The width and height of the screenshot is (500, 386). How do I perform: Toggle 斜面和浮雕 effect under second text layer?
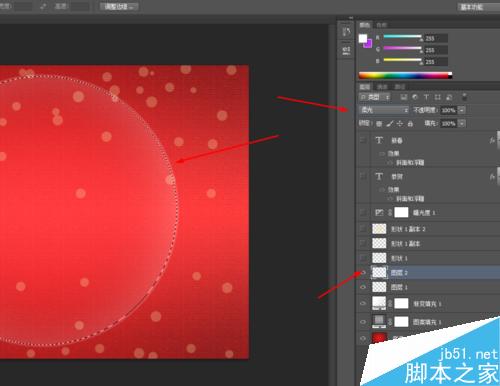pyautogui.click(x=390, y=199)
